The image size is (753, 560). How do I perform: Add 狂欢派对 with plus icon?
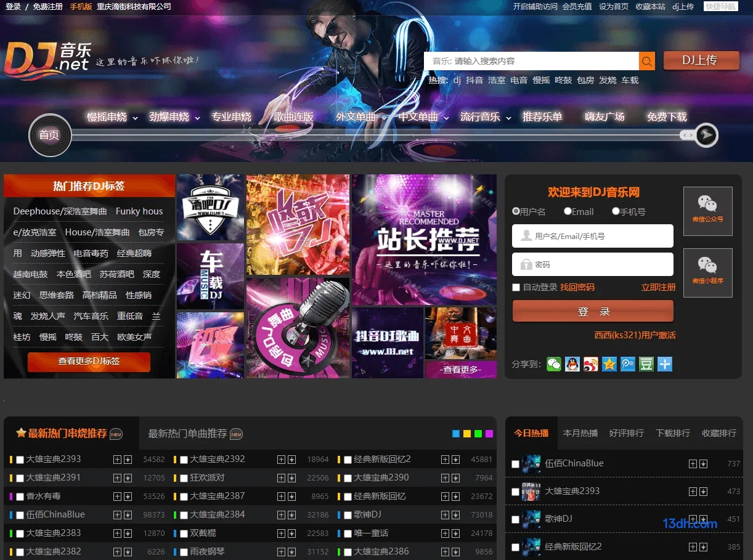(x=281, y=478)
